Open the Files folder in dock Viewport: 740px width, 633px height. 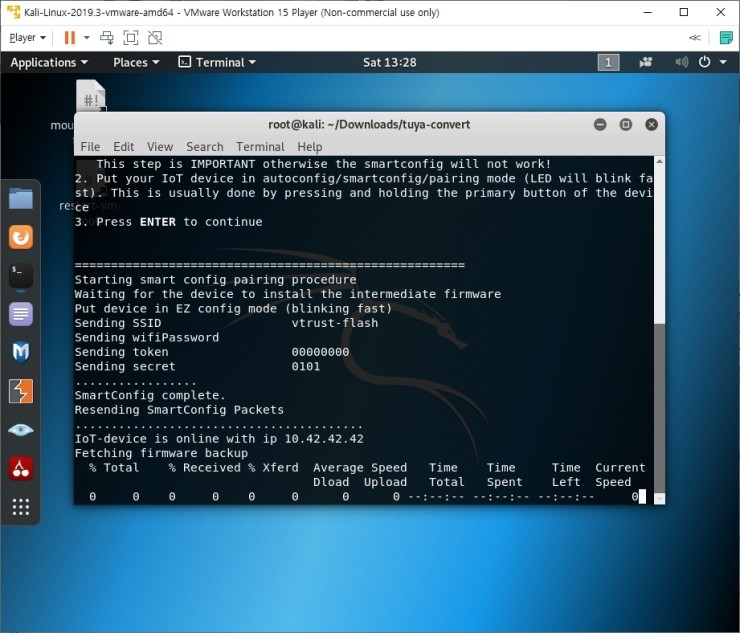click(x=21, y=198)
